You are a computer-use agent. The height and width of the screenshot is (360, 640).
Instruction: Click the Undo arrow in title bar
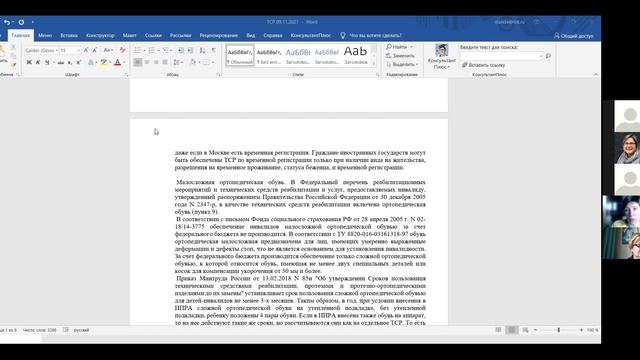7,22
